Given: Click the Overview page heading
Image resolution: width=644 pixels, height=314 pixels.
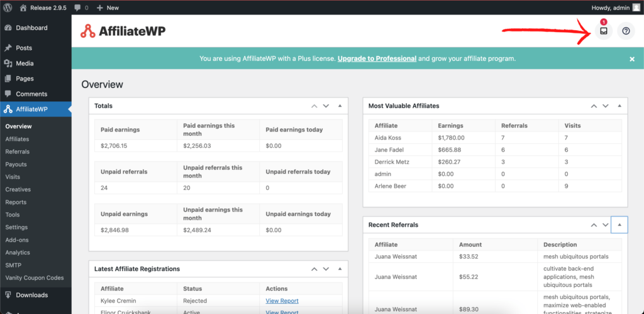Looking at the screenshot, I should (x=103, y=85).
